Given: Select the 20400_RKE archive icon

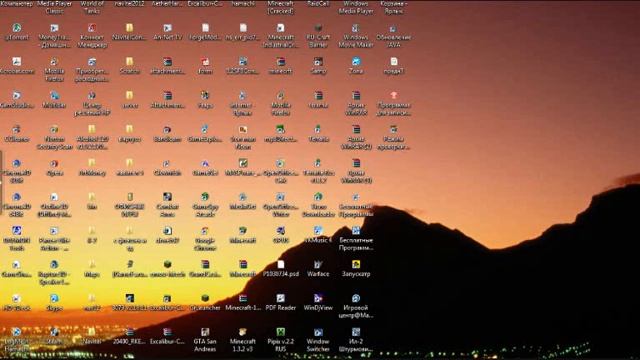Looking at the screenshot, I should tap(130, 332).
